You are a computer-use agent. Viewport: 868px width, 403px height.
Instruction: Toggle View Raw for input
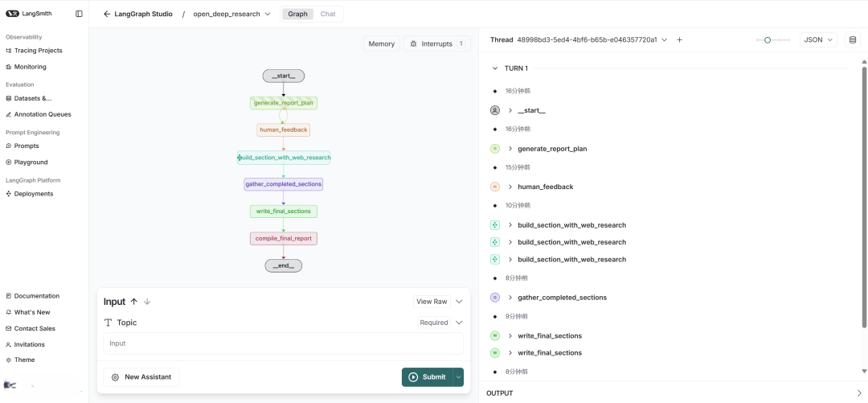click(432, 302)
